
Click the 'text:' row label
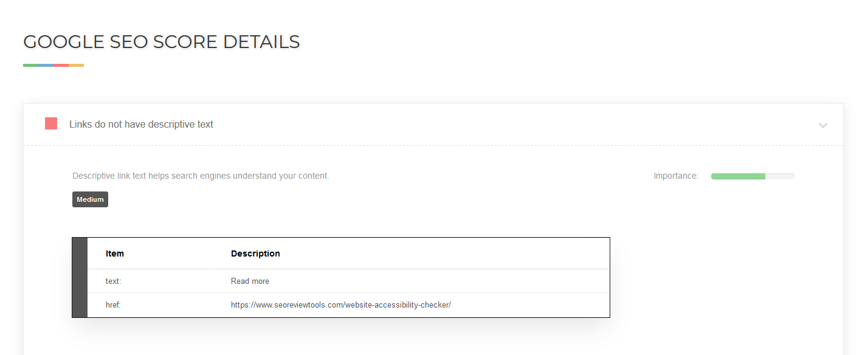(x=113, y=281)
